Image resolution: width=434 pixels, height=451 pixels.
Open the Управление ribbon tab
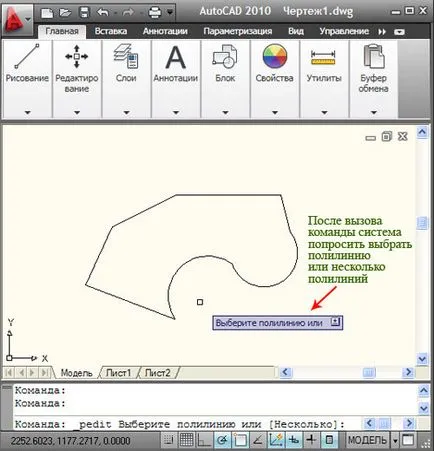[x=344, y=31]
